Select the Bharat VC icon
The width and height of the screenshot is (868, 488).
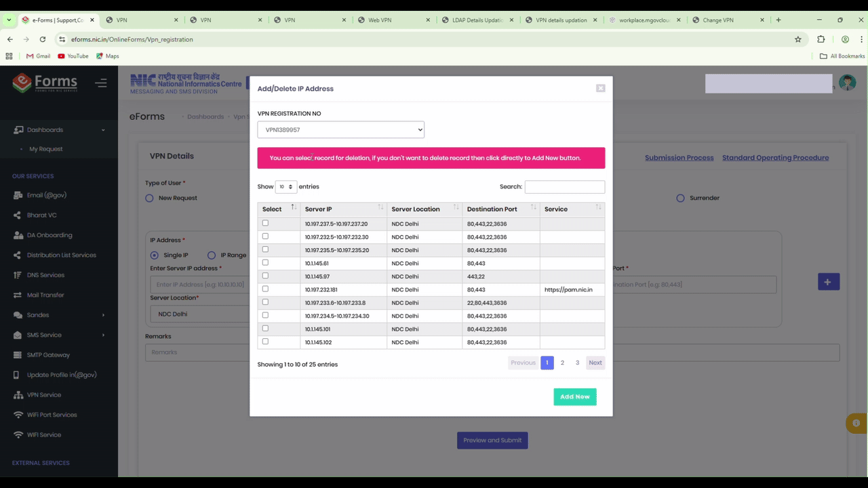pos(17,215)
